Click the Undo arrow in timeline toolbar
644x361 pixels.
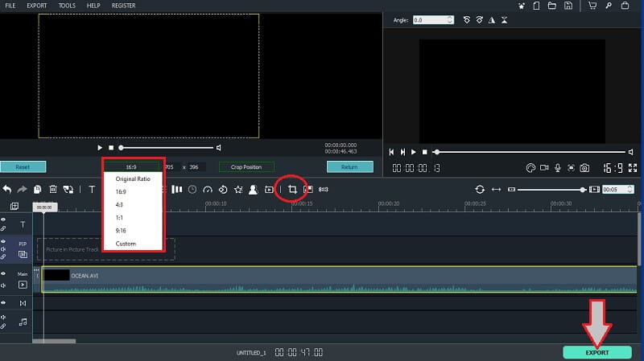(7, 189)
